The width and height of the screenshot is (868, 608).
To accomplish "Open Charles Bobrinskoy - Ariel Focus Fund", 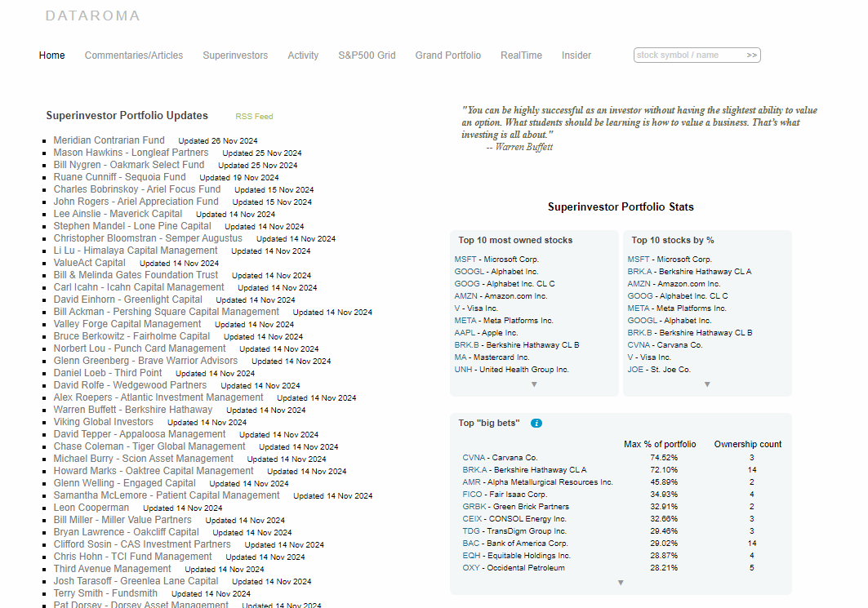I will coord(137,189).
